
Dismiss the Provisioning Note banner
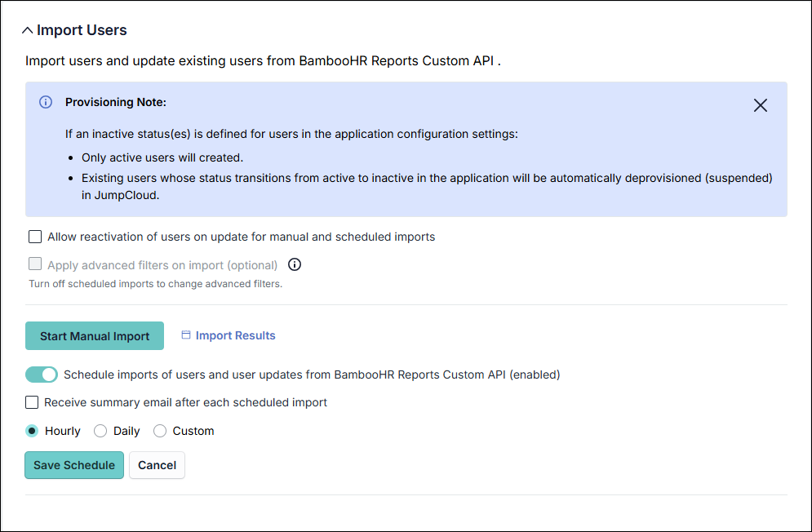click(x=761, y=106)
